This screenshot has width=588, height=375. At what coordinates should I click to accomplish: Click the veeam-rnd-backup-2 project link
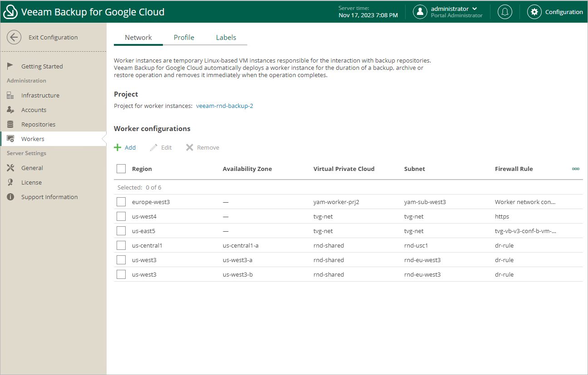click(225, 106)
